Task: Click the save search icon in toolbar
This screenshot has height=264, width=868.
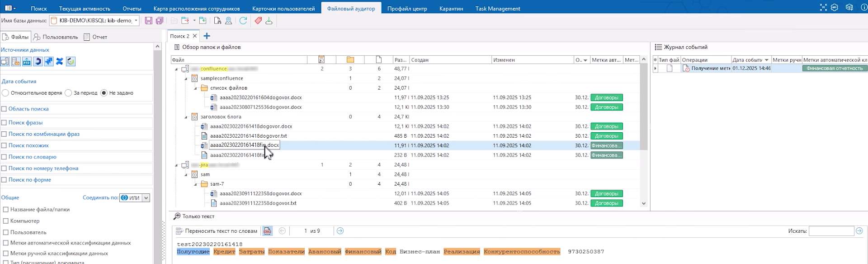Action: click(148, 21)
